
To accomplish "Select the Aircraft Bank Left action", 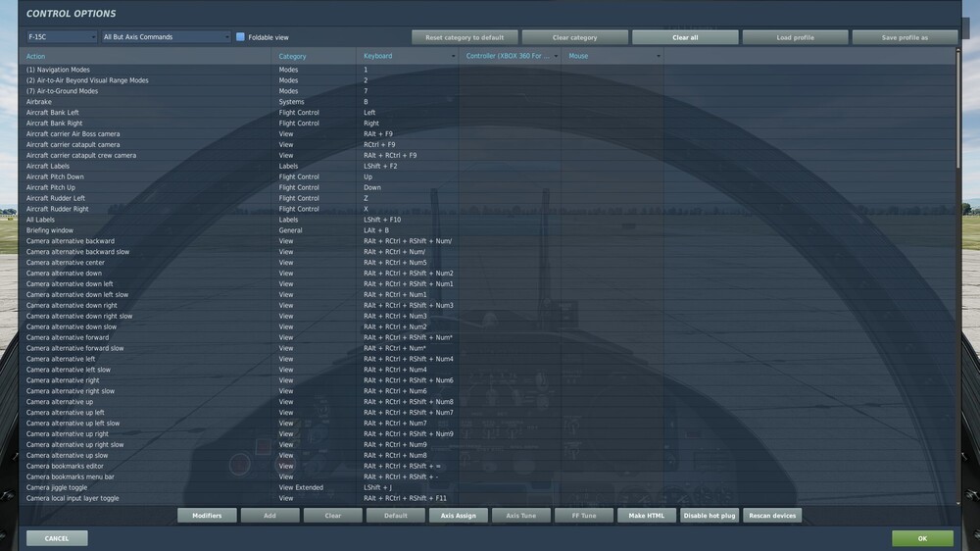I will click(x=488, y=113).
